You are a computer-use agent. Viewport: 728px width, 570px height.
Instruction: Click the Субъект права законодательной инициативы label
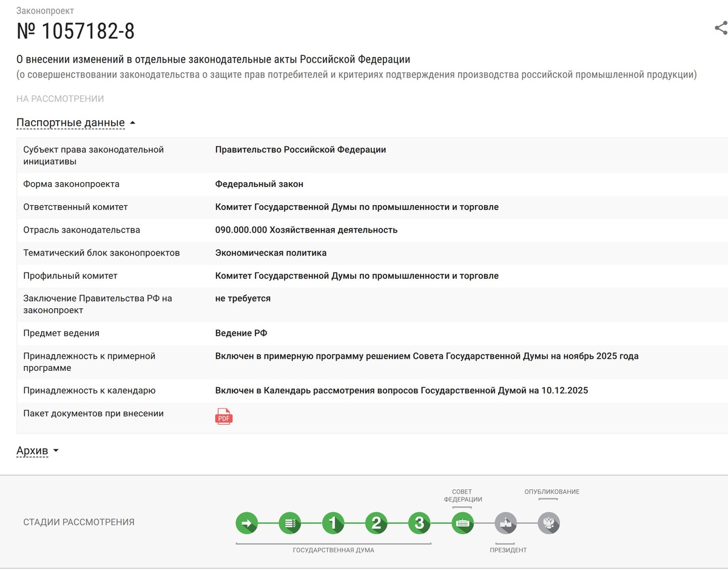[x=93, y=155]
